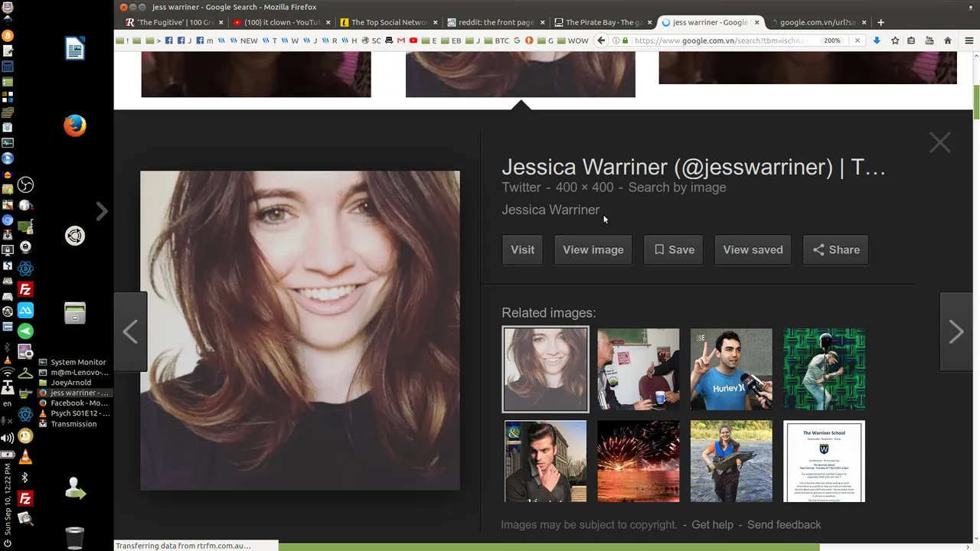Click the large preview photo
Image resolution: width=980 pixels, height=551 pixels.
pos(300,331)
